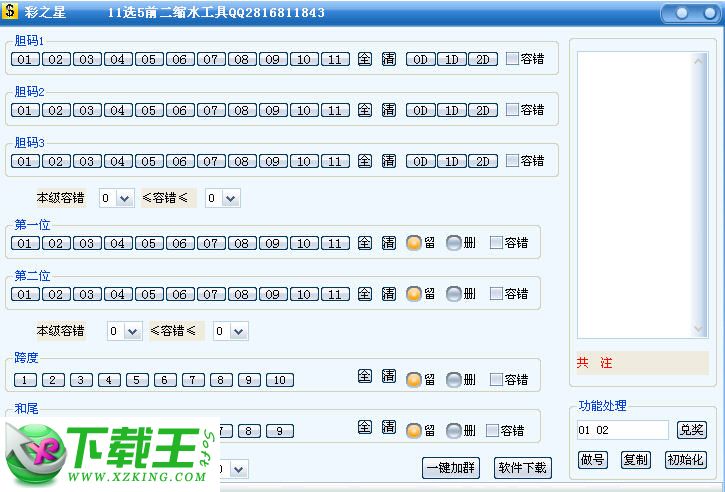Click the 做号 button

point(593,460)
